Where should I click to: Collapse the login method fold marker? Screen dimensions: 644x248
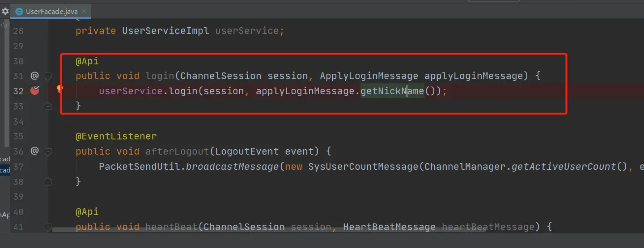[x=48, y=76]
